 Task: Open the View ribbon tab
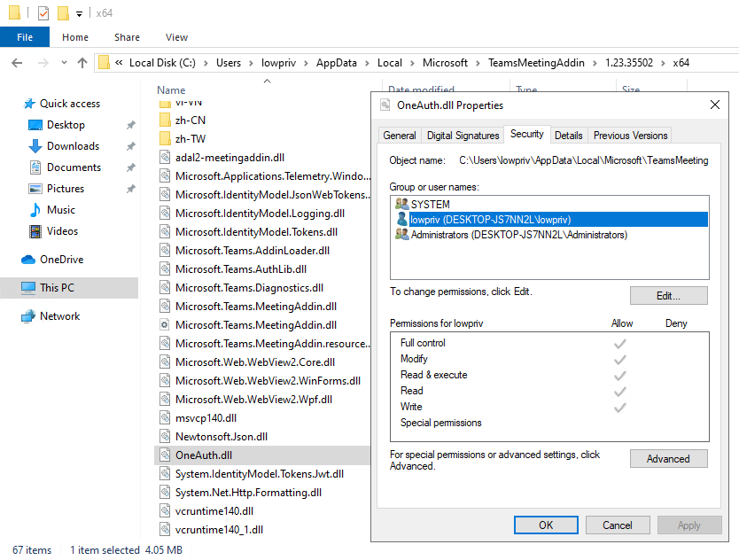[176, 37]
